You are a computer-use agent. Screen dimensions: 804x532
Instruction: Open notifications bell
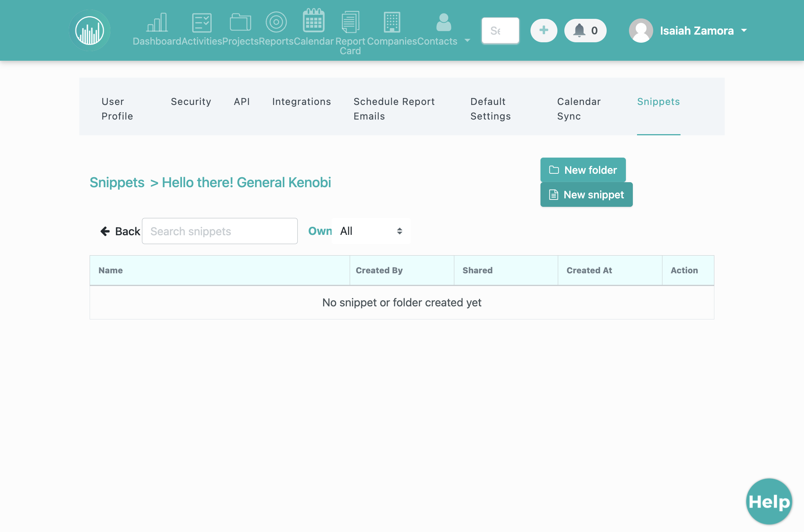coord(585,30)
